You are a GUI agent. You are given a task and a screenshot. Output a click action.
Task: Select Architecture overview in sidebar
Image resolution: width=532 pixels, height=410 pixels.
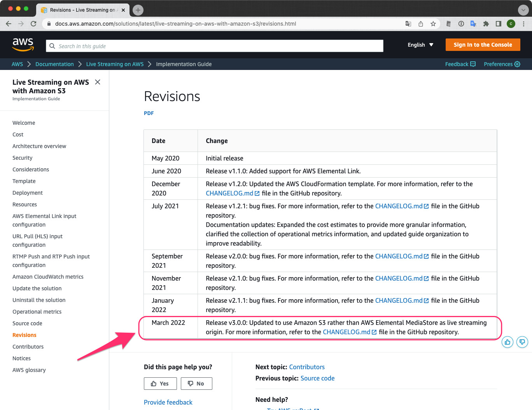[39, 146]
